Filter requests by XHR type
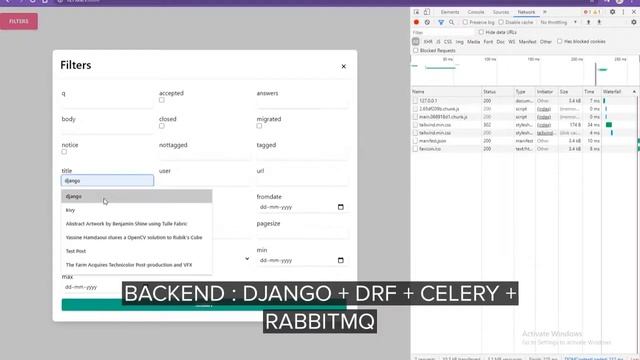Image resolution: width=640 pixels, height=360 pixels. pos(428,42)
